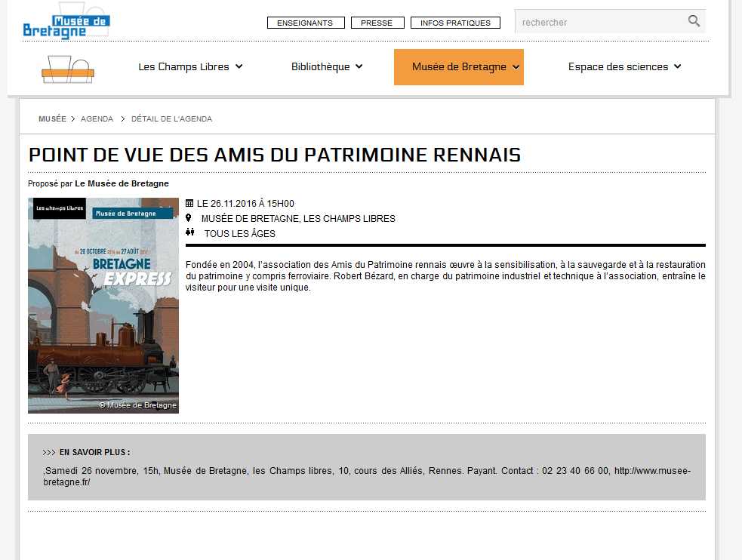Click the audience people icon

click(189, 233)
